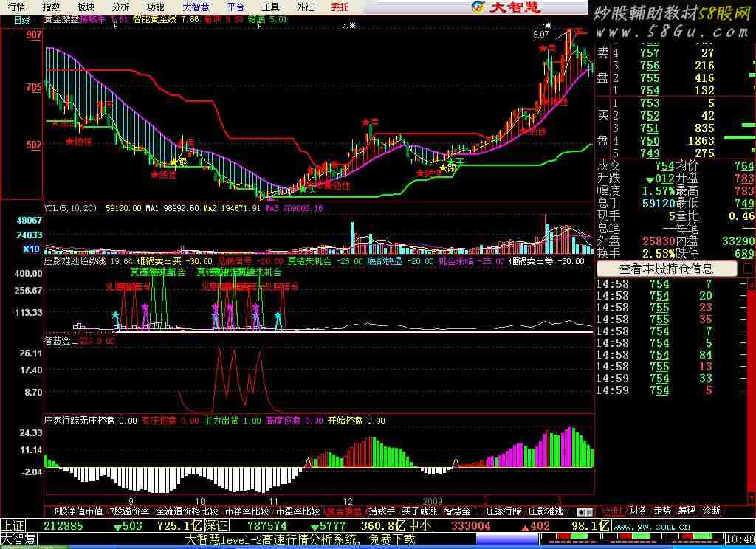756x549 pixels.
Task: Click the indicator tab scroll arrows
Action: pyautogui.click(x=585, y=512)
